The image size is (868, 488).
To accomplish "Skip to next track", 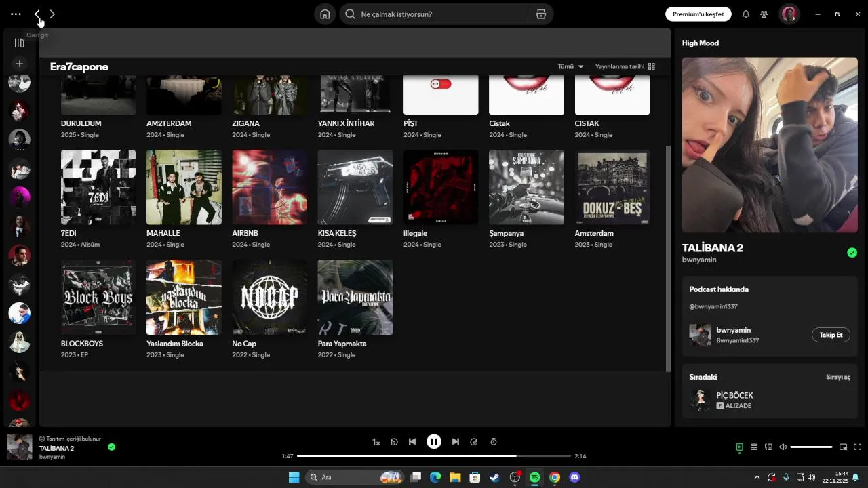I will 456,442.
